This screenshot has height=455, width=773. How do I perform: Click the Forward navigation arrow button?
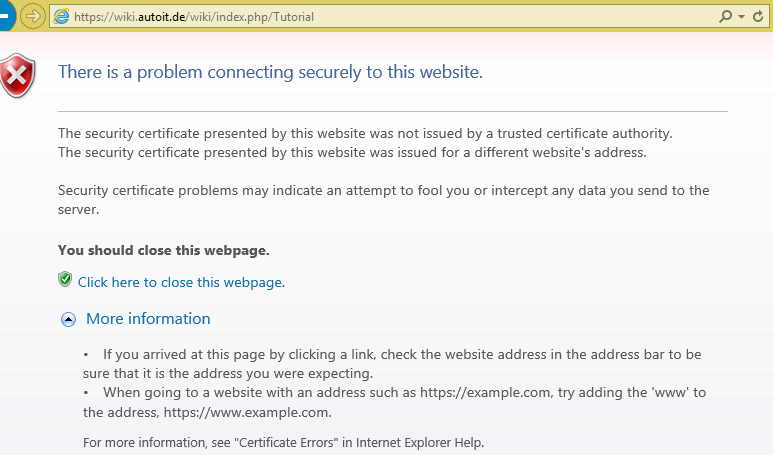click(32, 17)
